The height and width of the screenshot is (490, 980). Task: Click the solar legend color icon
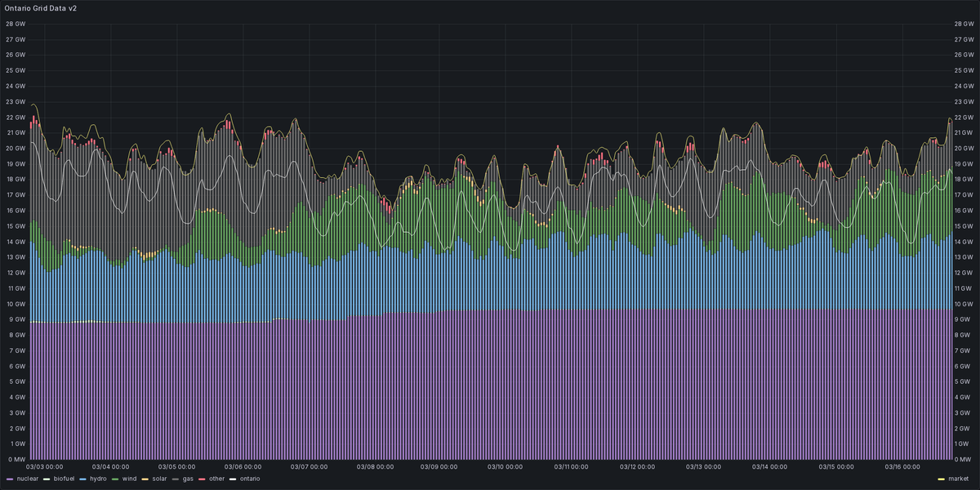tap(143, 479)
